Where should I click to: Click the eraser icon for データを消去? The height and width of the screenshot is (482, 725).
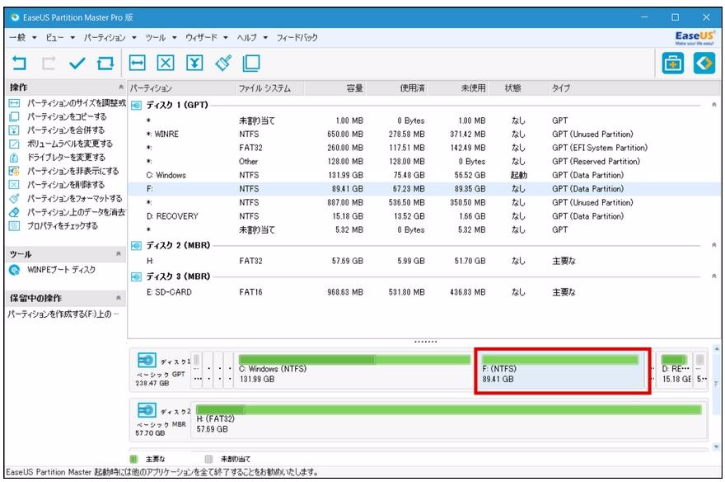[14, 212]
